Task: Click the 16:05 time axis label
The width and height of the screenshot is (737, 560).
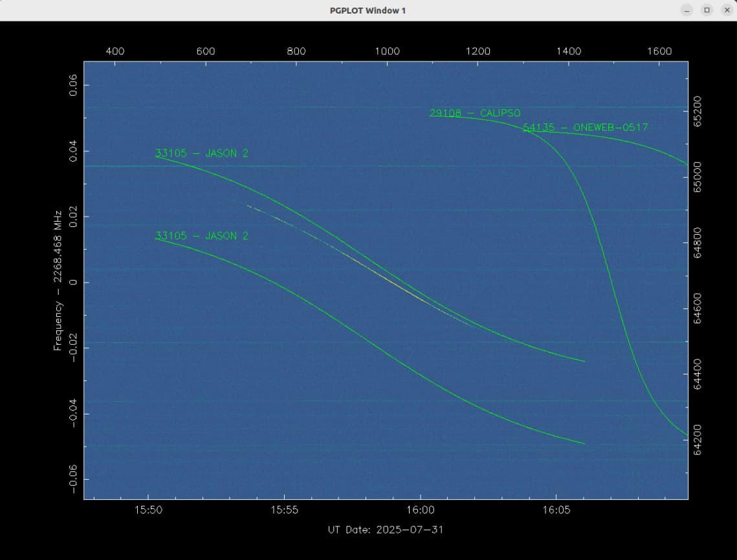Action: 556,510
